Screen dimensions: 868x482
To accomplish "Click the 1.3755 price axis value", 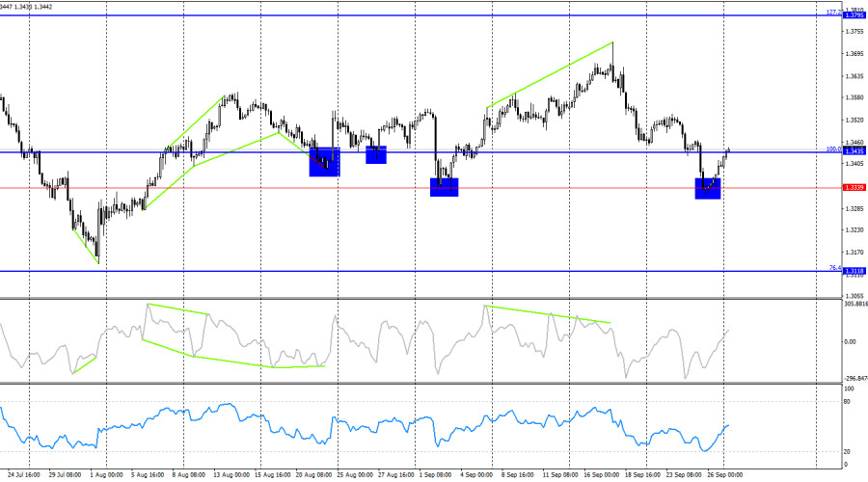I will pos(854,32).
